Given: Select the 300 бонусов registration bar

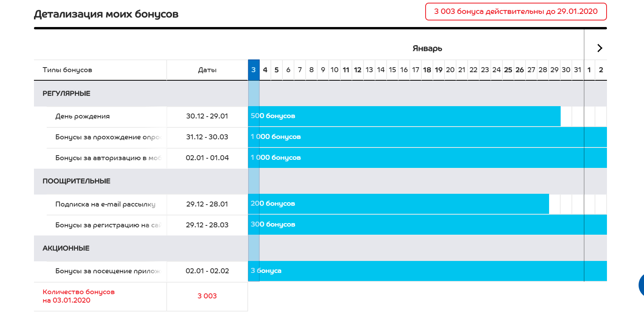Looking at the screenshot, I should point(427,225).
